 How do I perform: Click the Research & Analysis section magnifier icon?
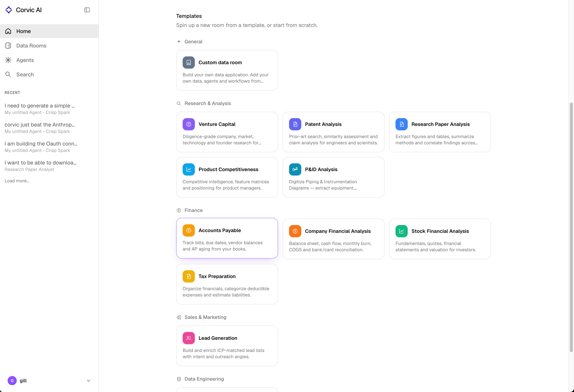pyautogui.click(x=179, y=104)
